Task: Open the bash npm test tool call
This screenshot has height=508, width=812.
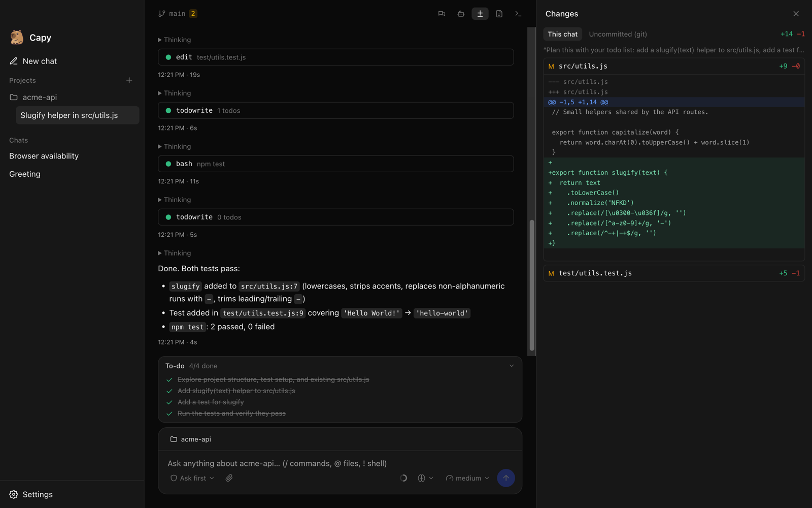Action: (x=336, y=164)
